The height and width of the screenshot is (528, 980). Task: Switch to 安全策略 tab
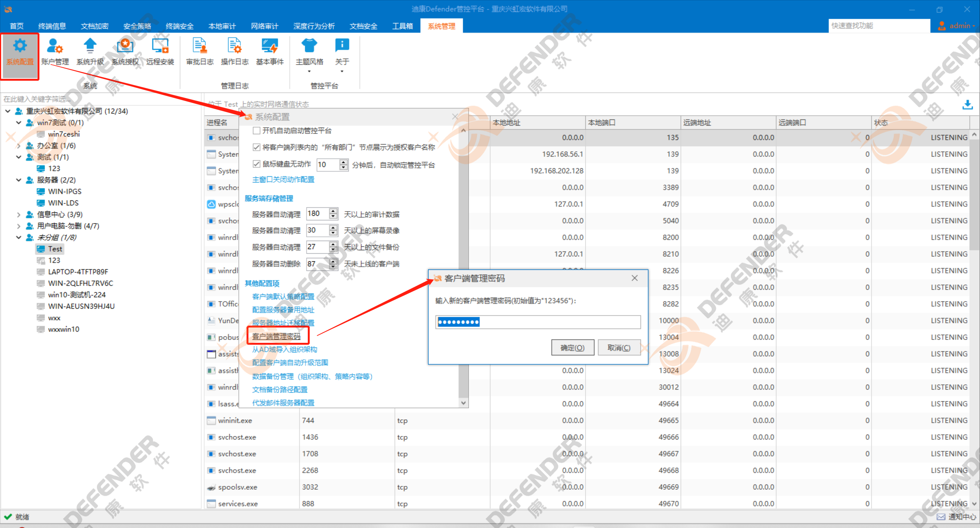click(137, 26)
